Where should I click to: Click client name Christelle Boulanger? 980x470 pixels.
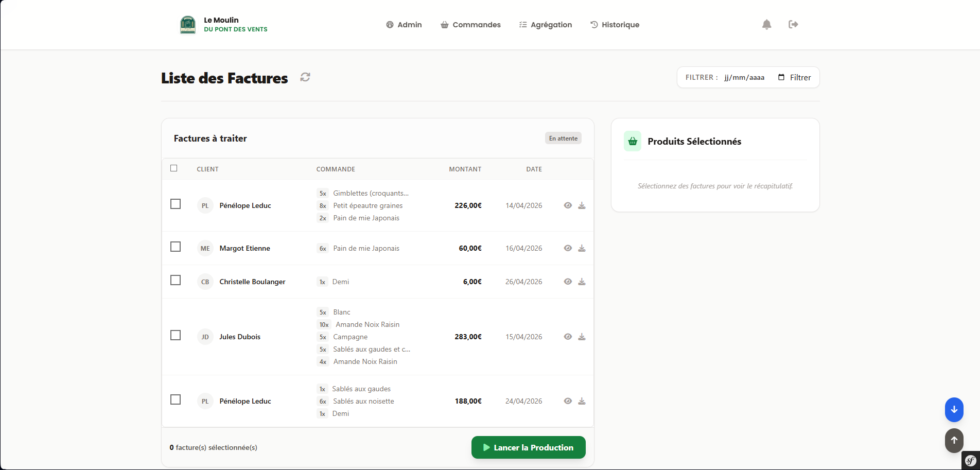tap(252, 282)
